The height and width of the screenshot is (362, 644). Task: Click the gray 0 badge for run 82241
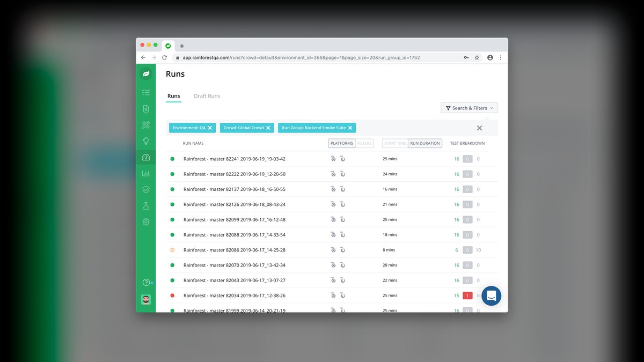(x=467, y=159)
